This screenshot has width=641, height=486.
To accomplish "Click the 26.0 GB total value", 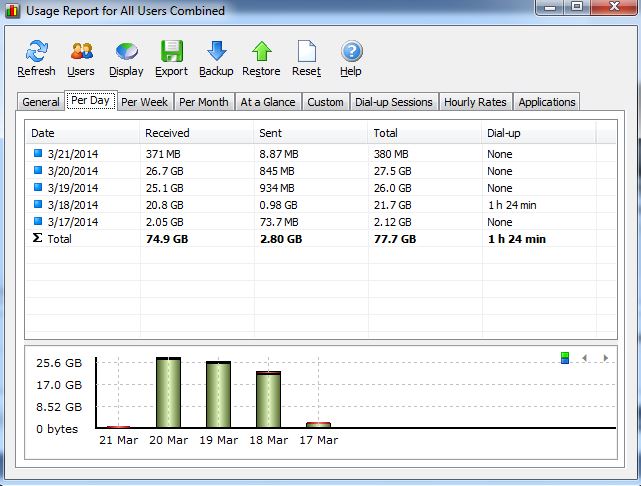I will [x=392, y=188].
